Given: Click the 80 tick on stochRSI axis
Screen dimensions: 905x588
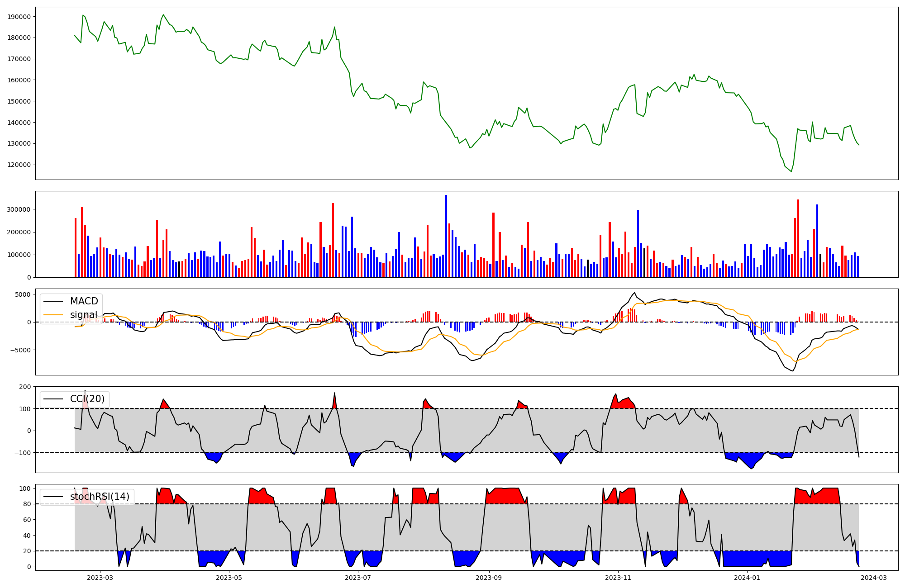Looking at the screenshot, I should [x=27, y=504].
